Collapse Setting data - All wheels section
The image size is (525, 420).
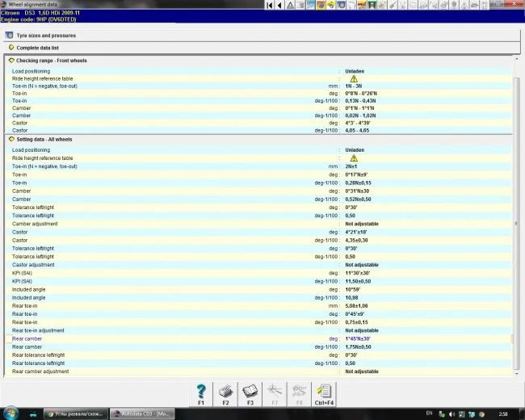click(x=11, y=139)
